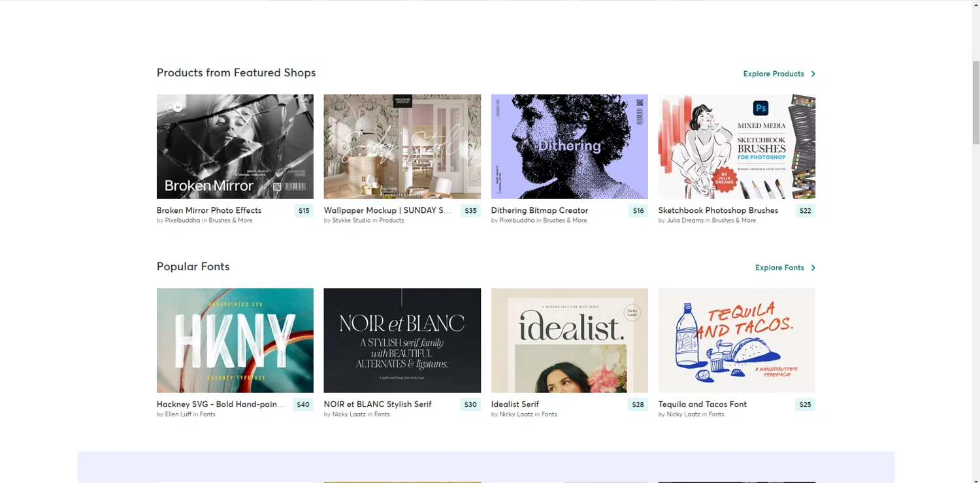The width and height of the screenshot is (980, 483).
Task: Click the $15 price tag
Action: [x=304, y=211]
